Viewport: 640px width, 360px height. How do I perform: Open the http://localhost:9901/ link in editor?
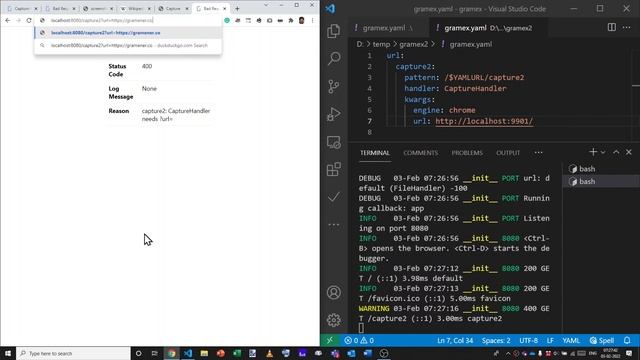tap(484, 121)
